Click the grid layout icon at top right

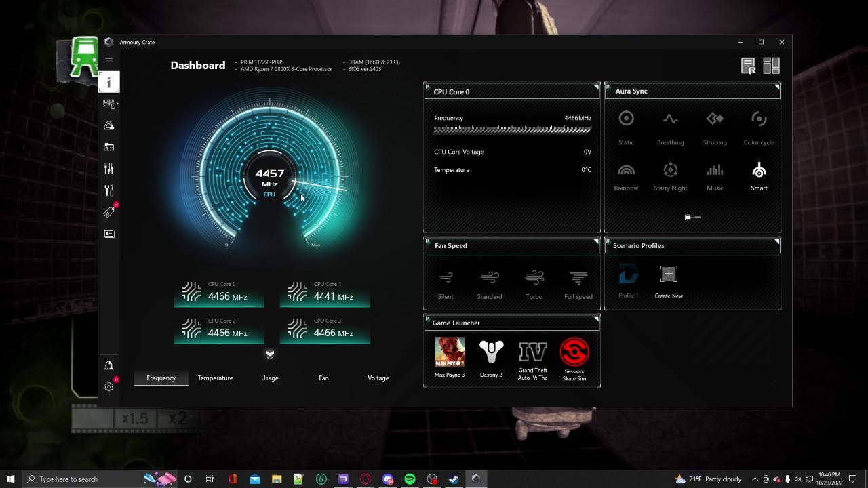[772, 66]
